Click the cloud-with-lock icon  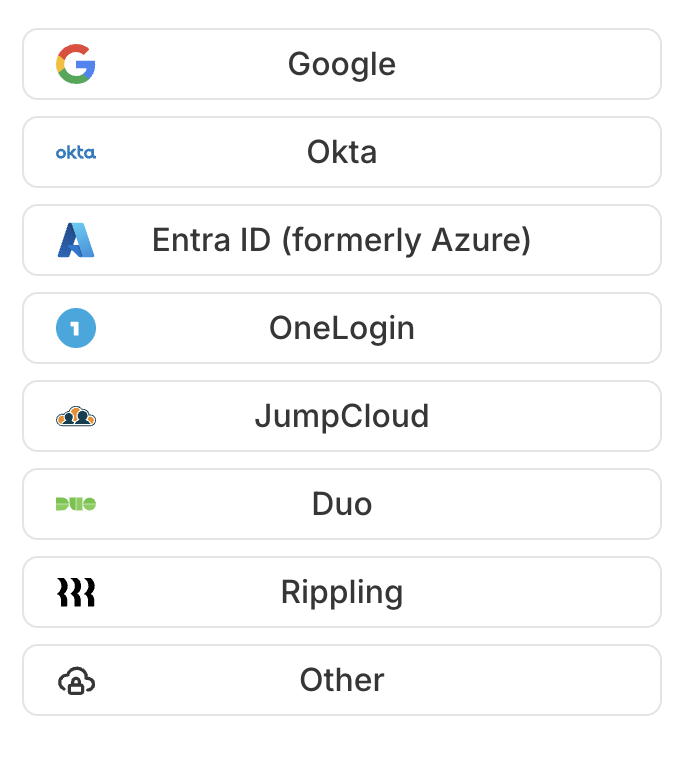76,681
